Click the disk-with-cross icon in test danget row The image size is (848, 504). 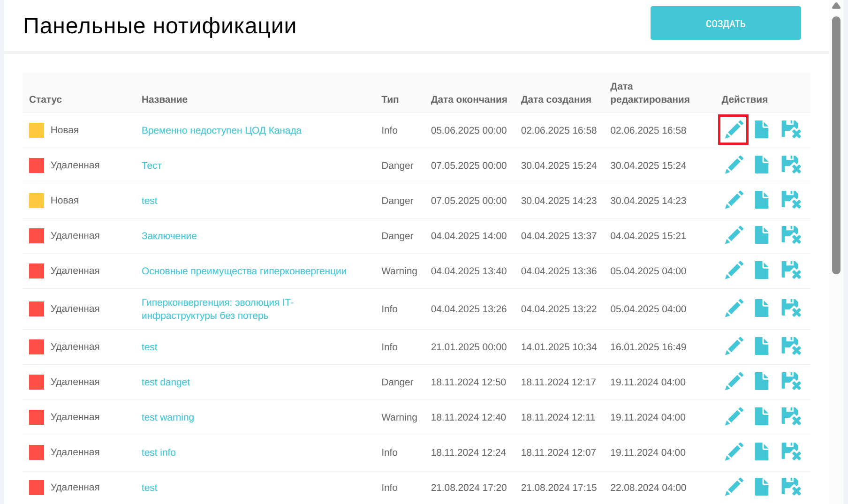coord(791,381)
